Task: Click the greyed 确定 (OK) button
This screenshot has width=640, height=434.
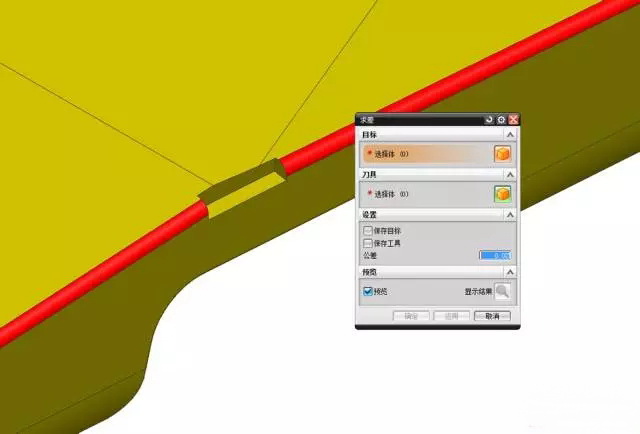Action: pyautogui.click(x=411, y=316)
